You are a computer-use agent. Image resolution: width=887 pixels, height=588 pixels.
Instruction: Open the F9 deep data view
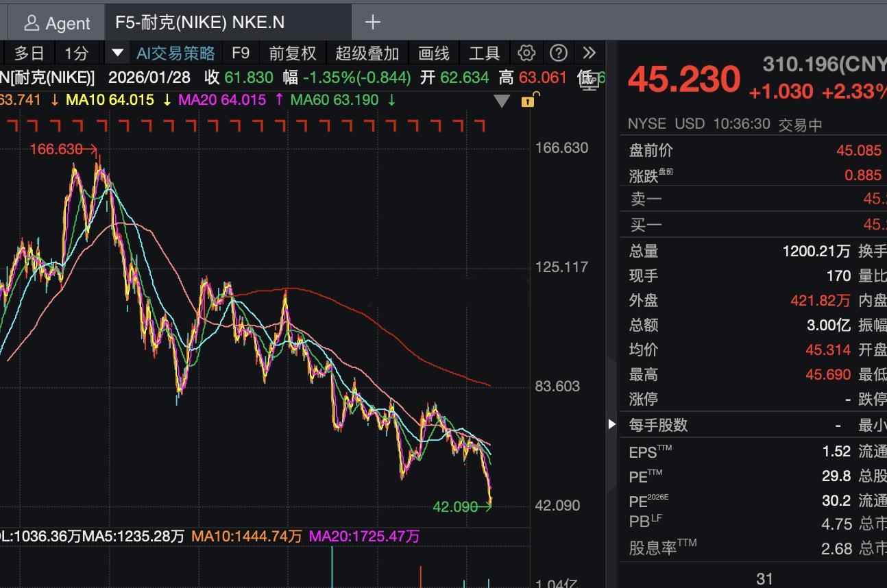pyautogui.click(x=241, y=53)
